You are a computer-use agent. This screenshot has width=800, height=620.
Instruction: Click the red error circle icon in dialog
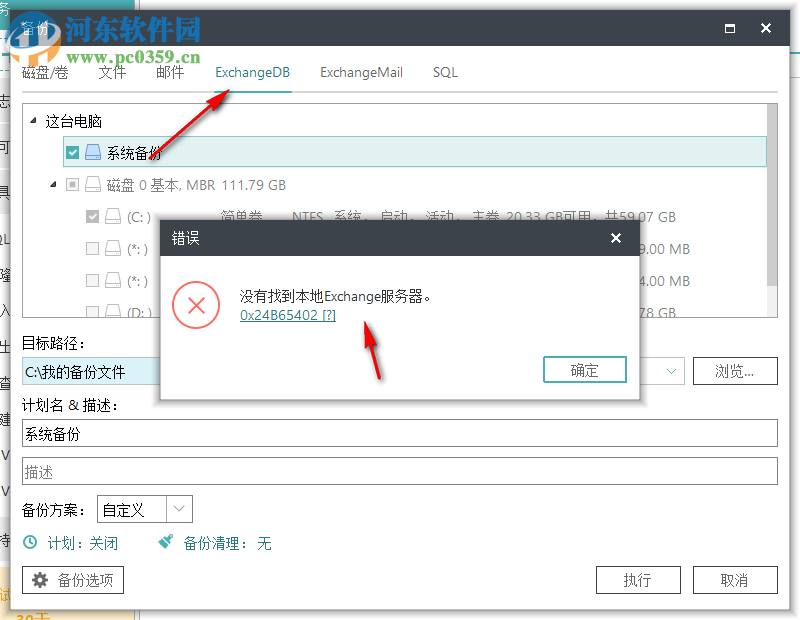196,305
